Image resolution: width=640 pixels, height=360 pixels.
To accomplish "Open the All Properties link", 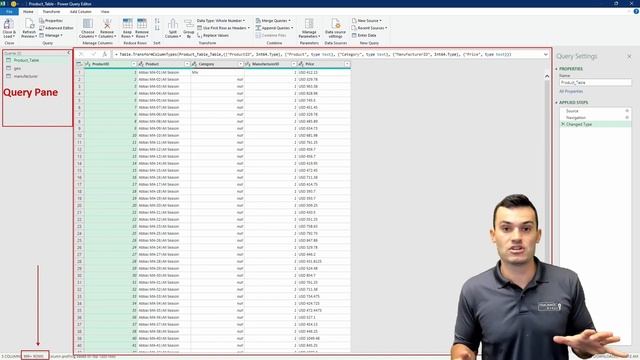I will (x=571, y=91).
